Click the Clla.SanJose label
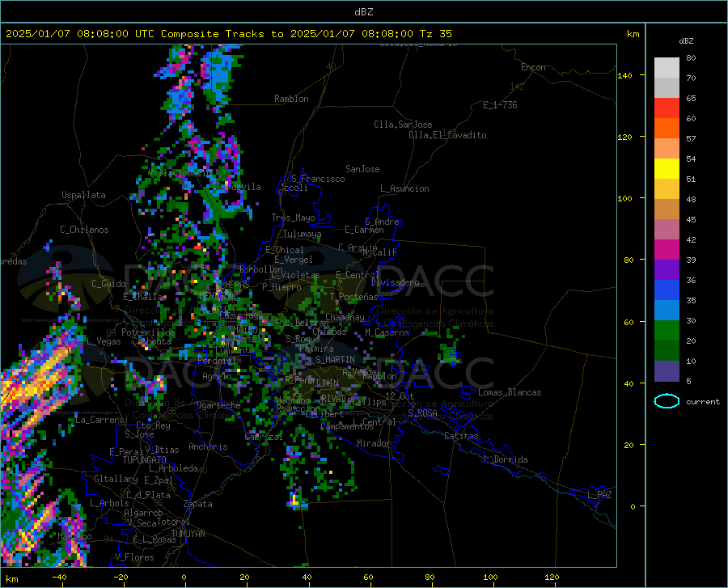The image size is (728, 588). pyautogui.click(x=403, y=125)
